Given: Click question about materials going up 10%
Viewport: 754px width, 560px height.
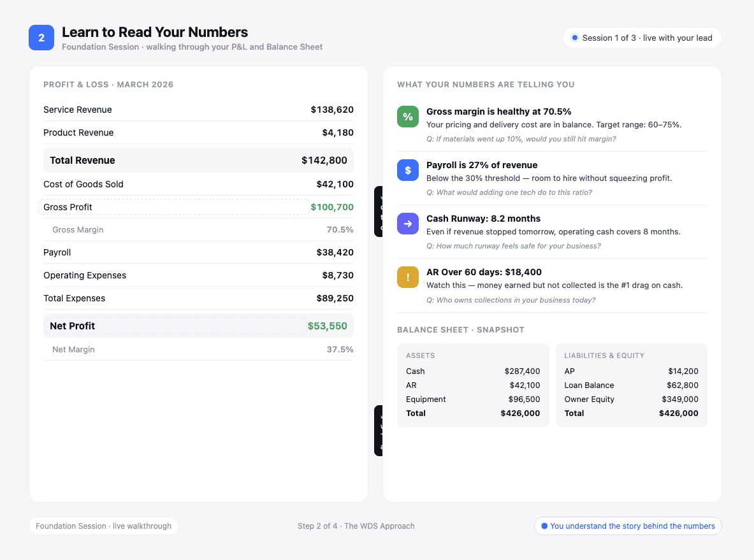Looking at the screenshot, I should pyautogui.click(x=521, y=139).
